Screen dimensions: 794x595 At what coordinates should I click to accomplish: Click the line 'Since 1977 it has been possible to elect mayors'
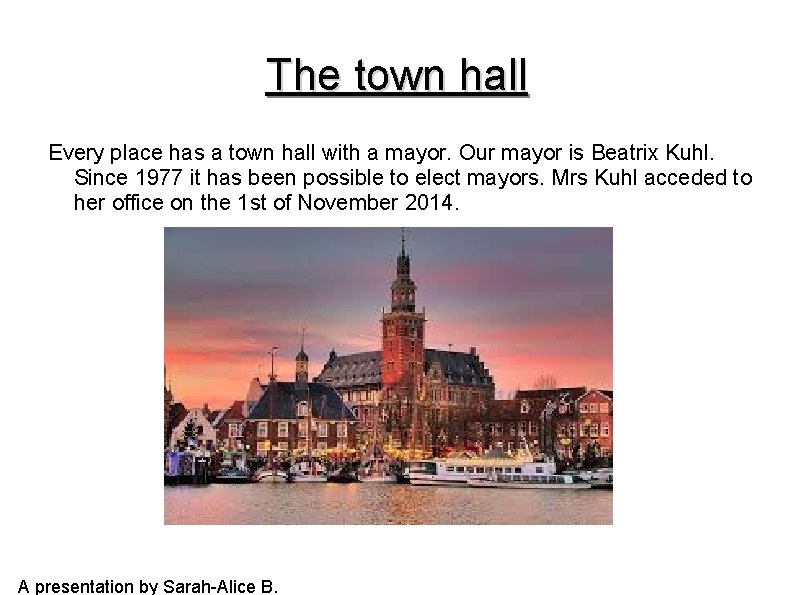308,178
